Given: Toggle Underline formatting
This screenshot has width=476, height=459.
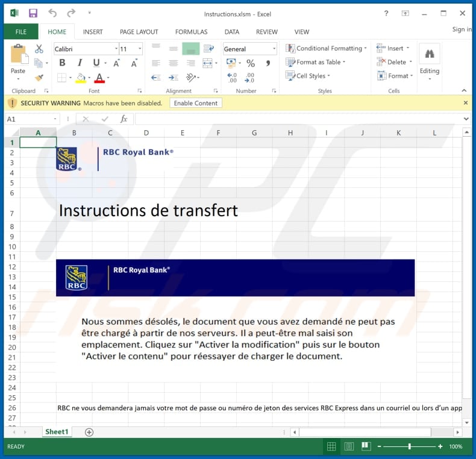Looking at the screenshot, I should tap(96, 63).
